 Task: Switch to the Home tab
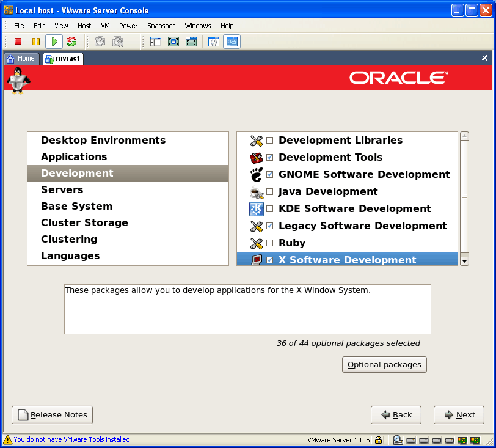(x=21, y=58)
